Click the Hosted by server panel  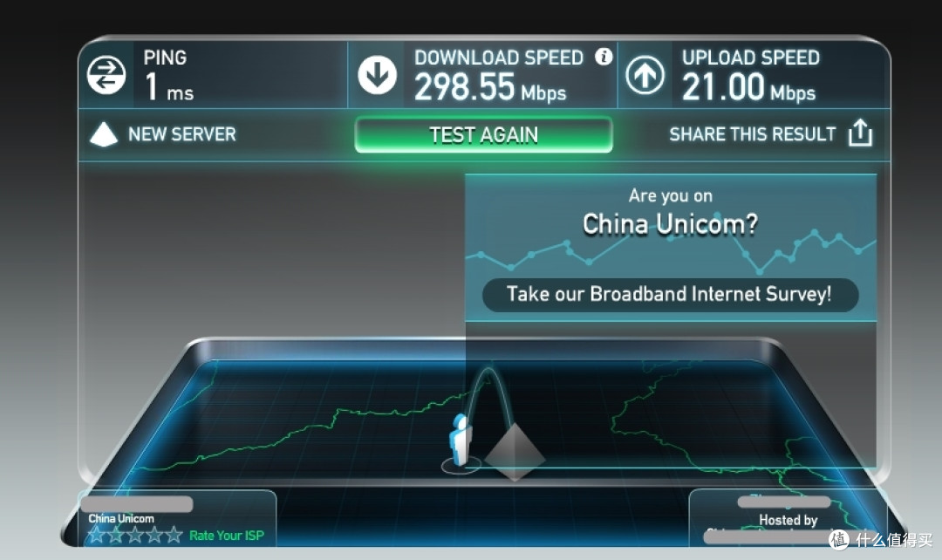click(788, 518)
